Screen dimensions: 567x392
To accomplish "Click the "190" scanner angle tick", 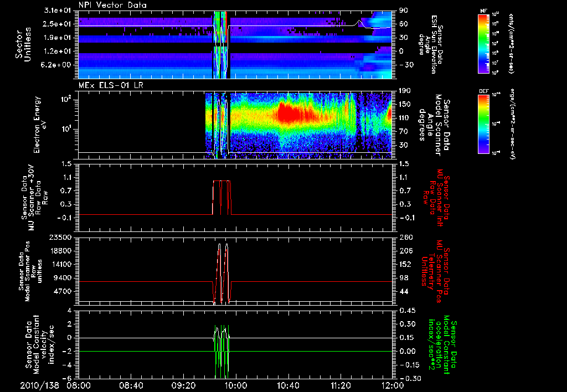I will pyautogui.click(x=405, y=91).
